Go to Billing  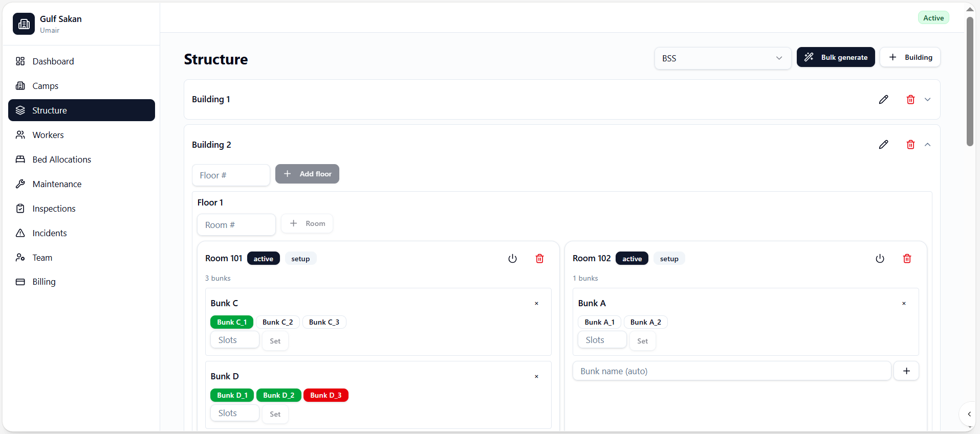pos(81,282)
